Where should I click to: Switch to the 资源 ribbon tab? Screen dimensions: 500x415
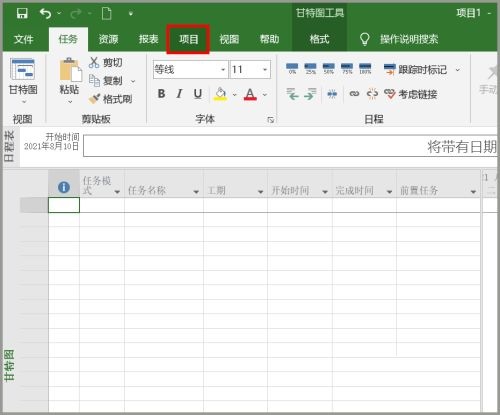pyautogui.click(x=108, y=39)
